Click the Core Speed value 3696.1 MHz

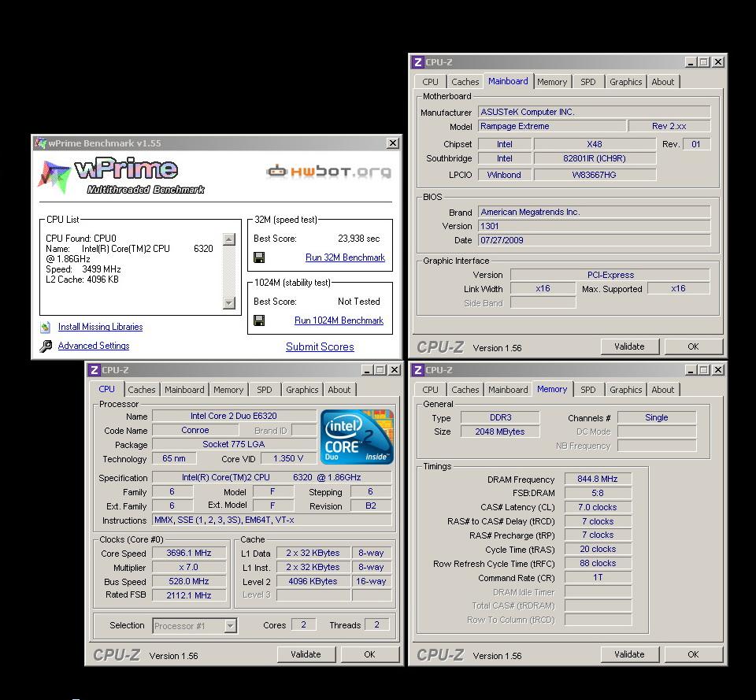(x=189, y=553)
